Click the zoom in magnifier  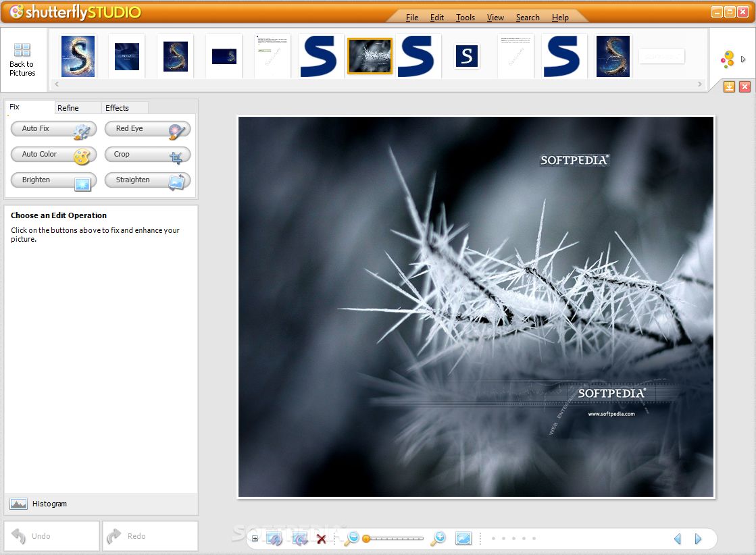pos(438,538)
